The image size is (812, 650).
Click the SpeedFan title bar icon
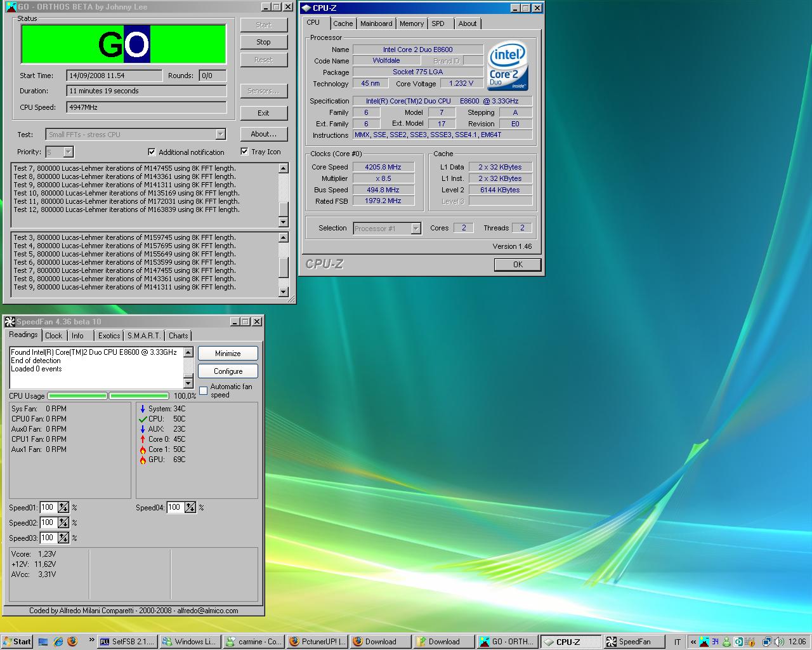click(x=10, y=321)
